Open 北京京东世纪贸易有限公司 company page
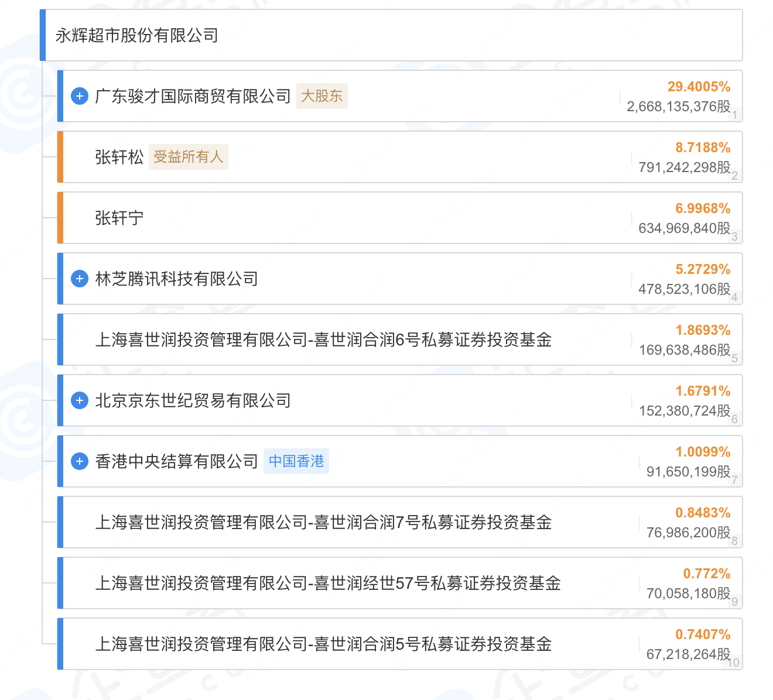773x700 pixels. [193, 400]
